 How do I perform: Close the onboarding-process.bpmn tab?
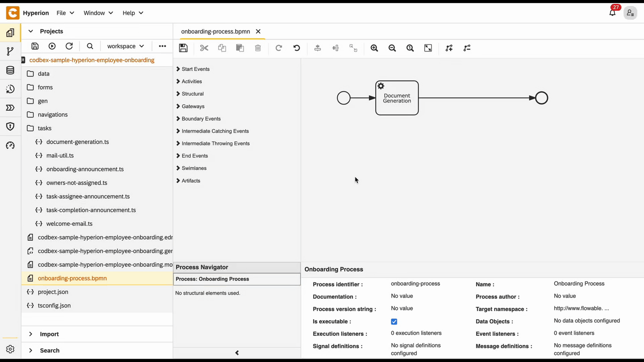[258, 31]
